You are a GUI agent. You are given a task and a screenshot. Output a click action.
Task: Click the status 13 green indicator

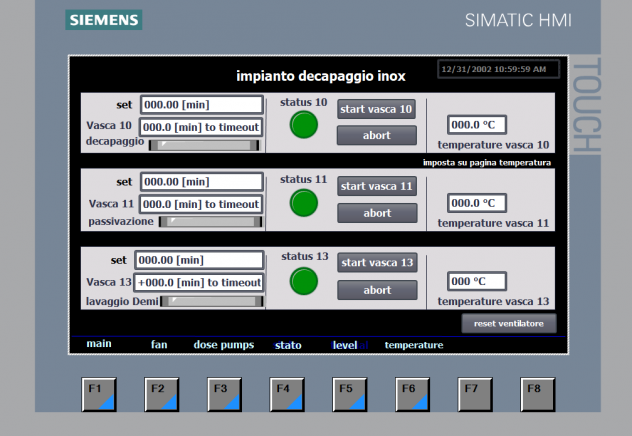(x=304, y=281)
